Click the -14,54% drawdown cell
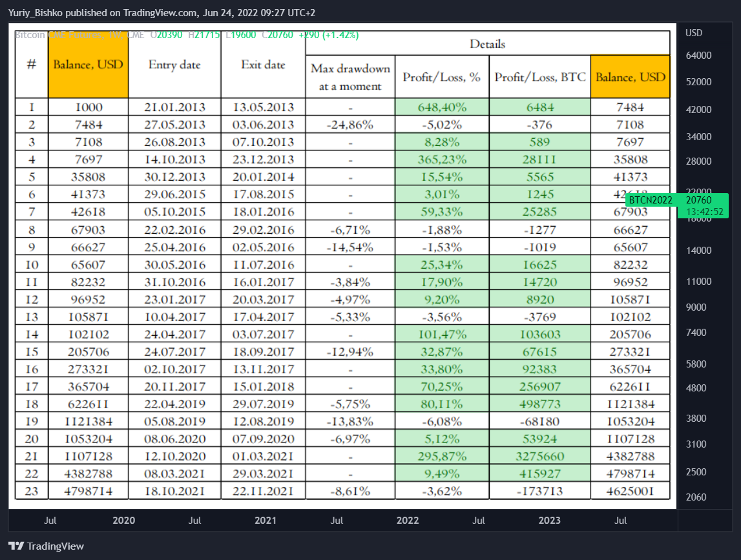This screenshot has height=560, width=741. [x=350, y=247]
